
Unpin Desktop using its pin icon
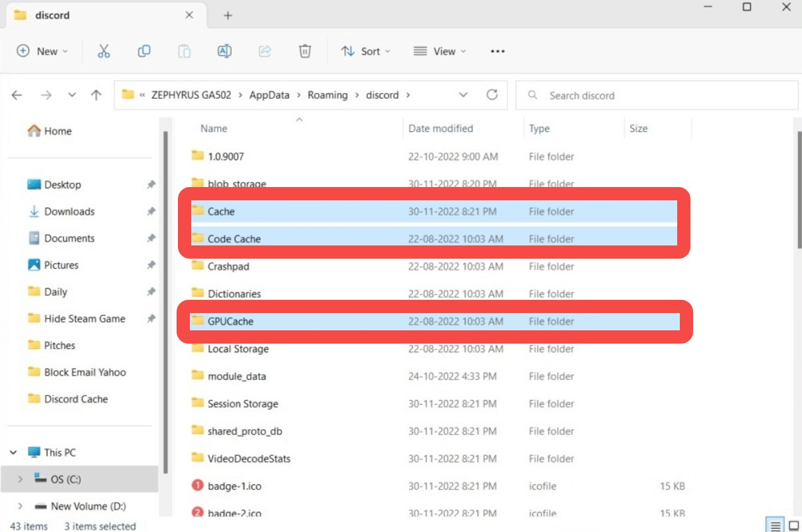pyautogui.click(x=151, y=184)
